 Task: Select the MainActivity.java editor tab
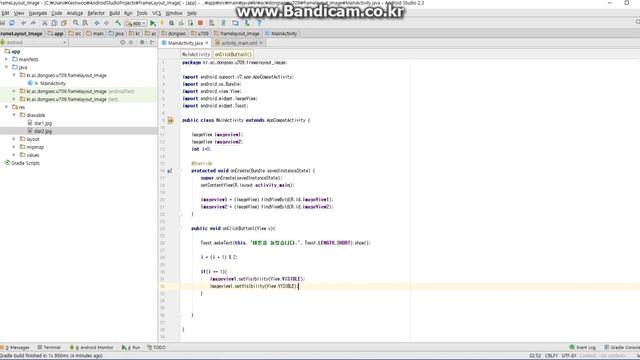185,43
